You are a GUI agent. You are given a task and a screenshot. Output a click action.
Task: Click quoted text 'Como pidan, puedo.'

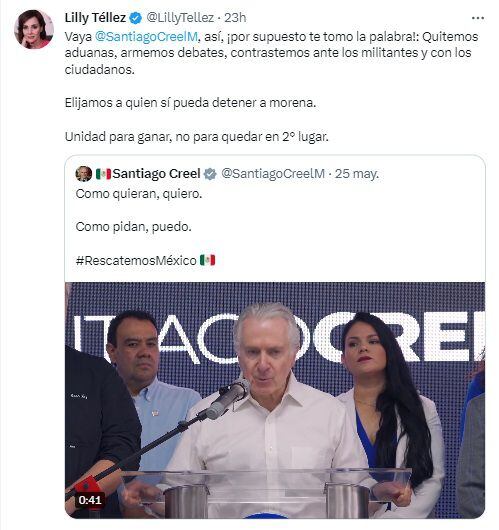coord(134,227)
